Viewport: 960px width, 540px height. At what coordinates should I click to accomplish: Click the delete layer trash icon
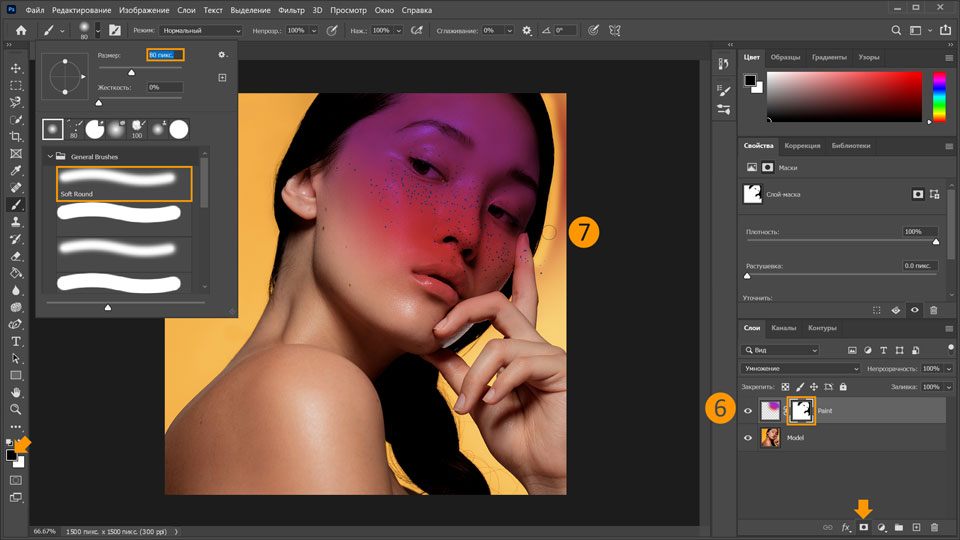click(x=934, y=527)
